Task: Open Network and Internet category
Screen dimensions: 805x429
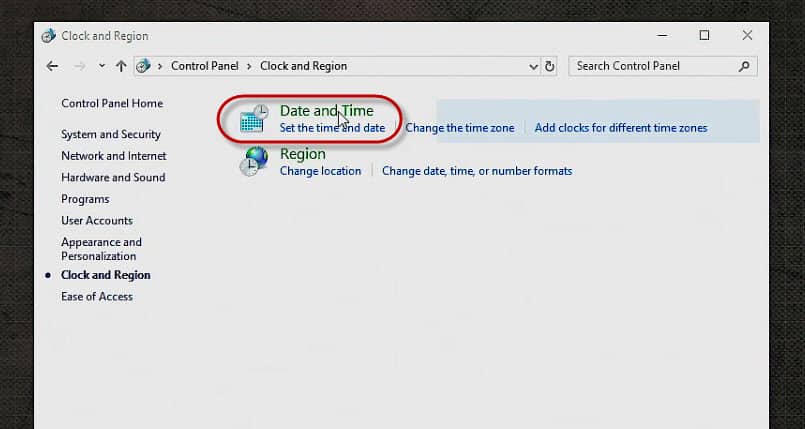Action: 113,156
